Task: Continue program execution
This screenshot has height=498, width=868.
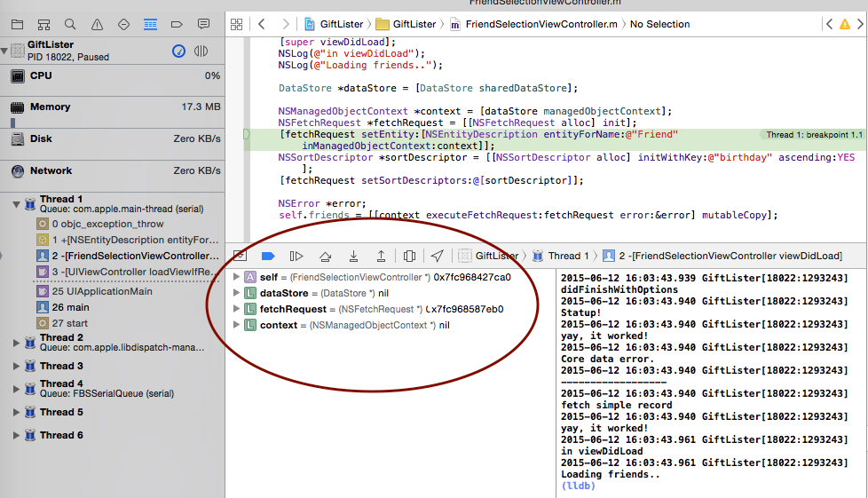Action: 296,256
